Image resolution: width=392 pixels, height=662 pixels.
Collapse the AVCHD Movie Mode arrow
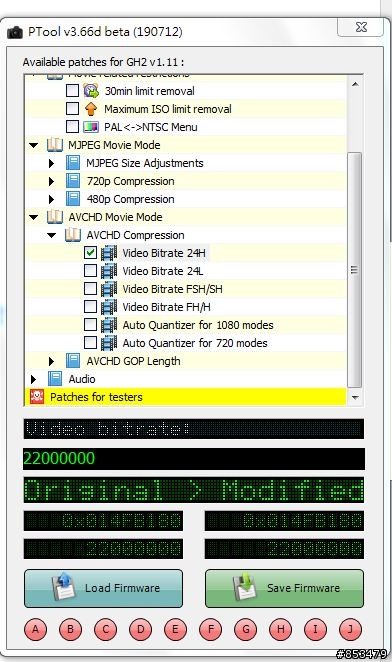click(34, 217)
